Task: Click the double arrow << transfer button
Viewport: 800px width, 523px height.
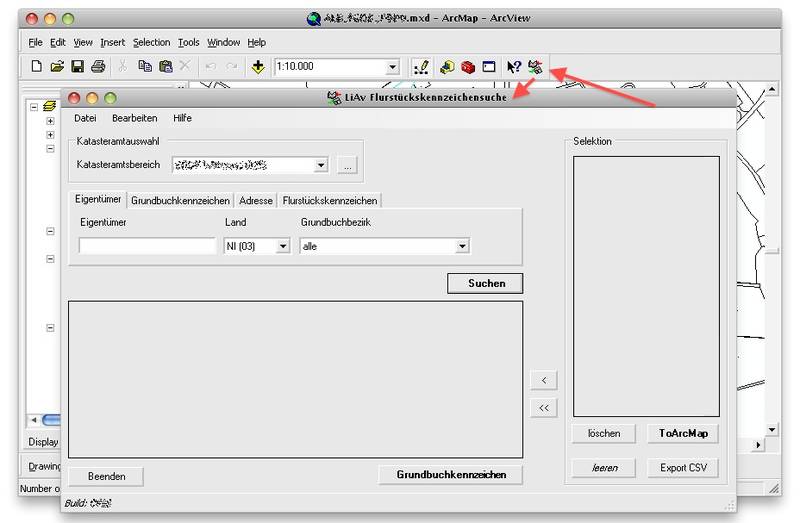Action: (x=544, y=408)
